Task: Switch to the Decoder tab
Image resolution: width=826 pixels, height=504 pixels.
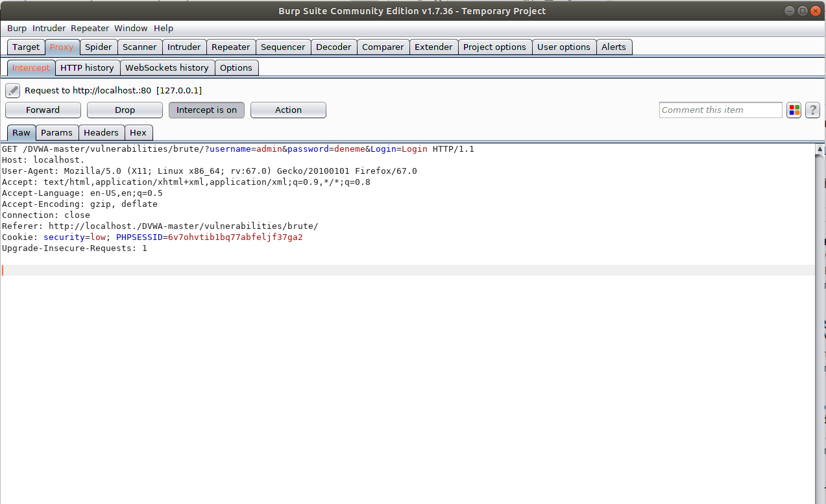Action: coord(334,47)
